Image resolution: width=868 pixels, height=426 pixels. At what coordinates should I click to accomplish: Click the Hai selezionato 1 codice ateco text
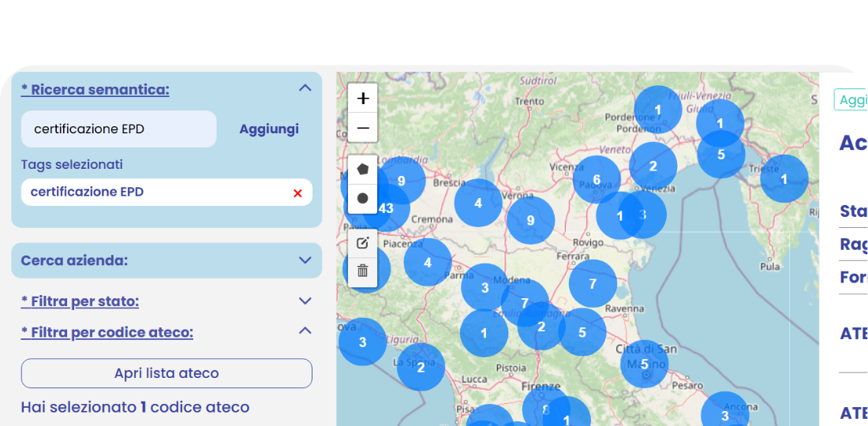[135, 408]
